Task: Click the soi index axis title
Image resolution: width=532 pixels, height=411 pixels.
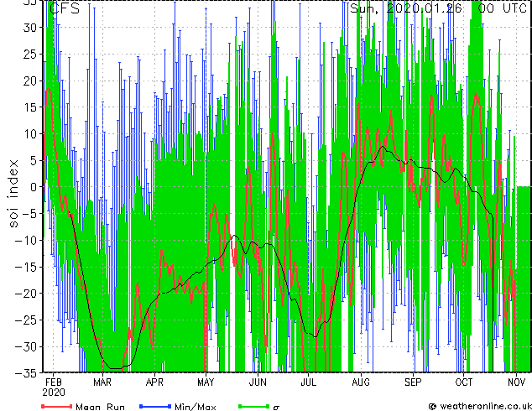Action: (x=13, y=194)
